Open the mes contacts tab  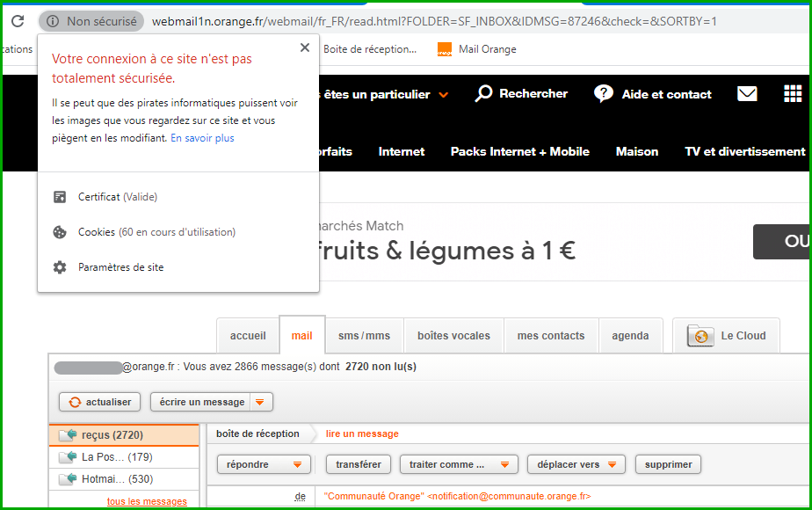tap(550, 336)
